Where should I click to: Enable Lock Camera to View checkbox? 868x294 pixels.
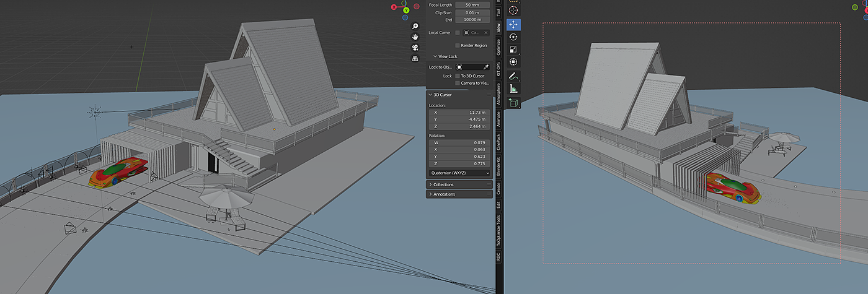[x=458, y=83]
